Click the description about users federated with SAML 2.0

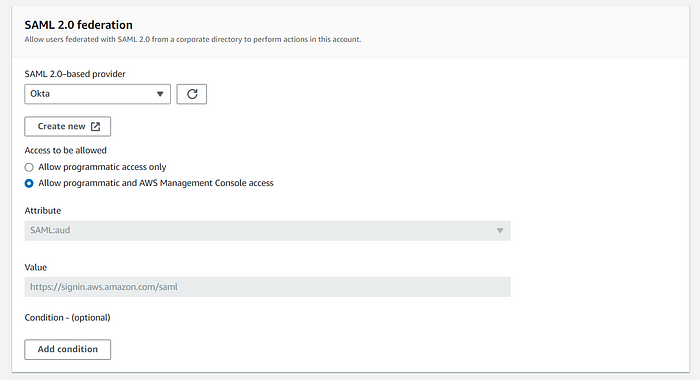193,39
